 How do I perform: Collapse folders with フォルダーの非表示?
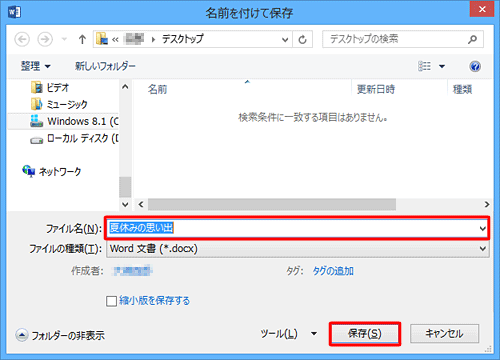[x=60, y=335]
